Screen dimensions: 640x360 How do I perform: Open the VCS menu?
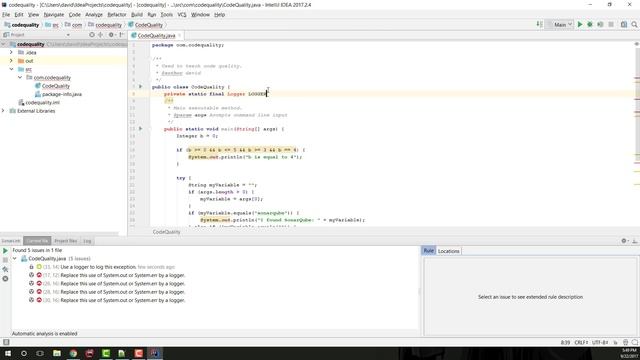pyautogui.click(x=182, y=15)
